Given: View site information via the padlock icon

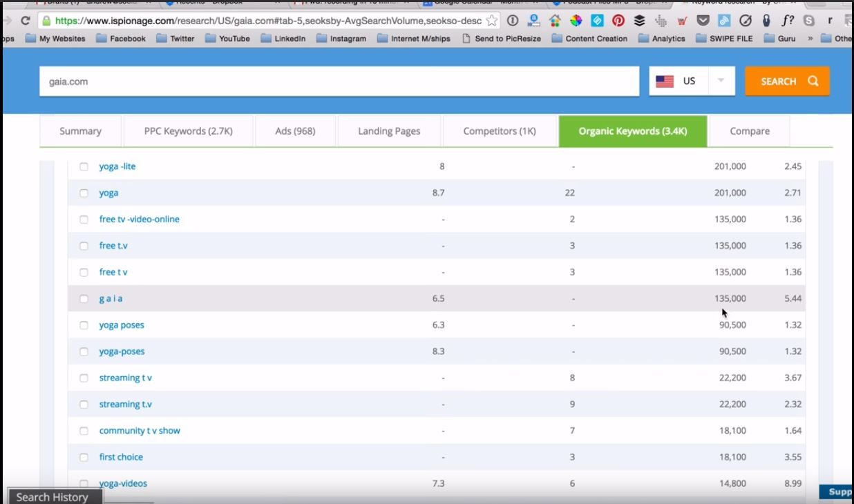Looking at the screenshot, I should pyautogui.click(x=44, y=21).
